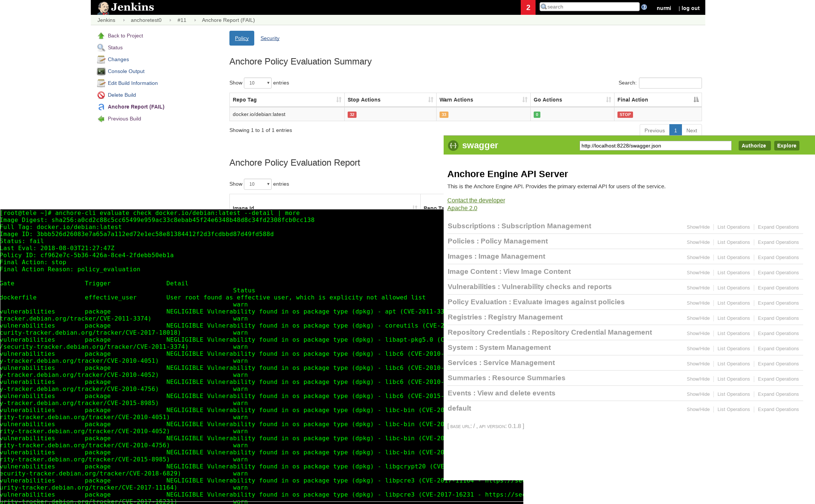Sort table by Final Action column
Image resolution: width=815 pixels, height=504 pixels.
658,100
